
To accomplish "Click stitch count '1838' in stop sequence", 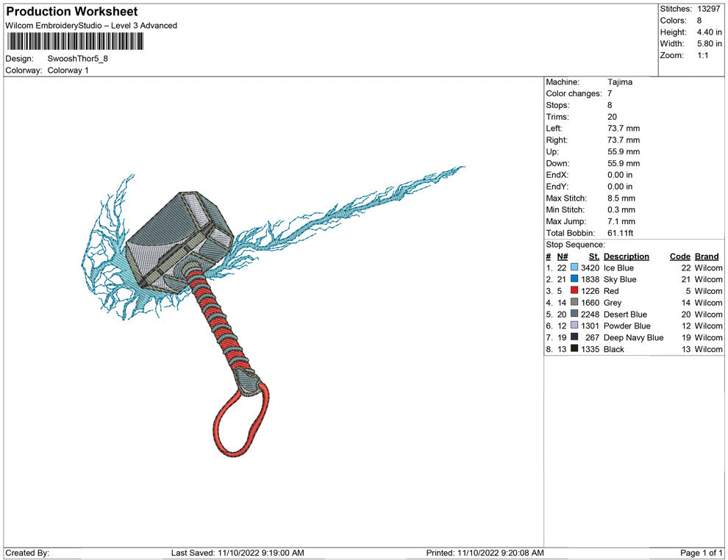I will click(590, 279).
